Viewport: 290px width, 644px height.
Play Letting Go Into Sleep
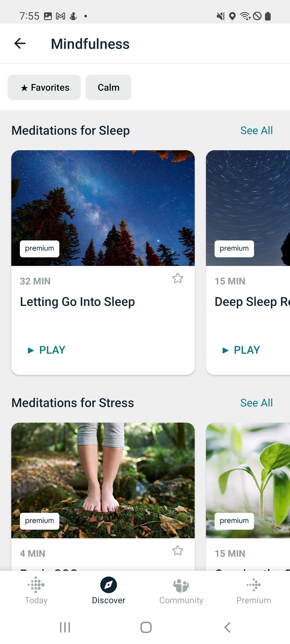click(46, 350)
